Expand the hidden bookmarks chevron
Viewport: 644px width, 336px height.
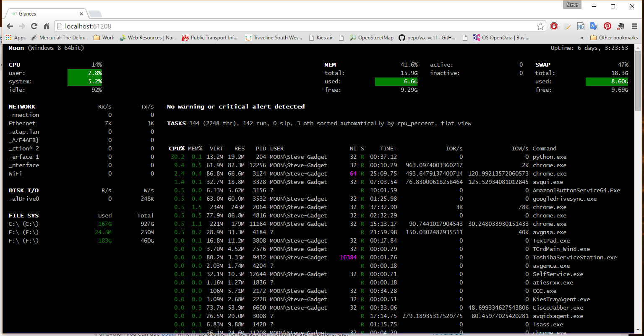coord(581,38)
